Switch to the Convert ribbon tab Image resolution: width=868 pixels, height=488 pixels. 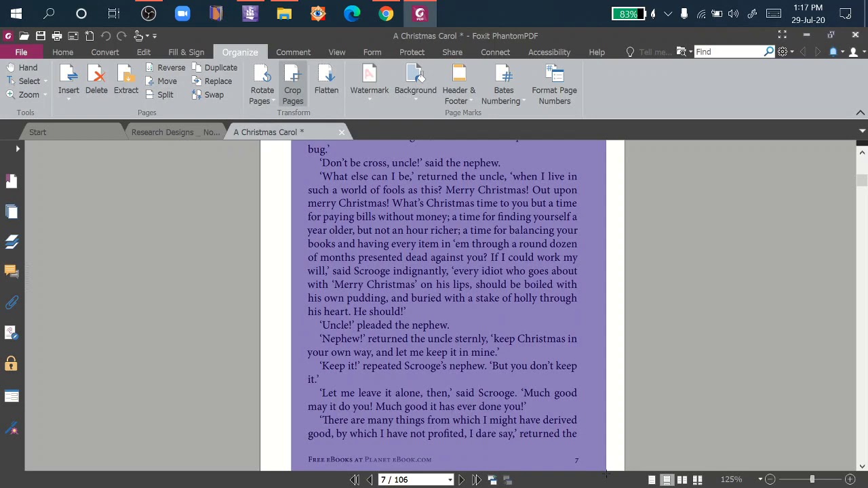[x=105, y=52]
